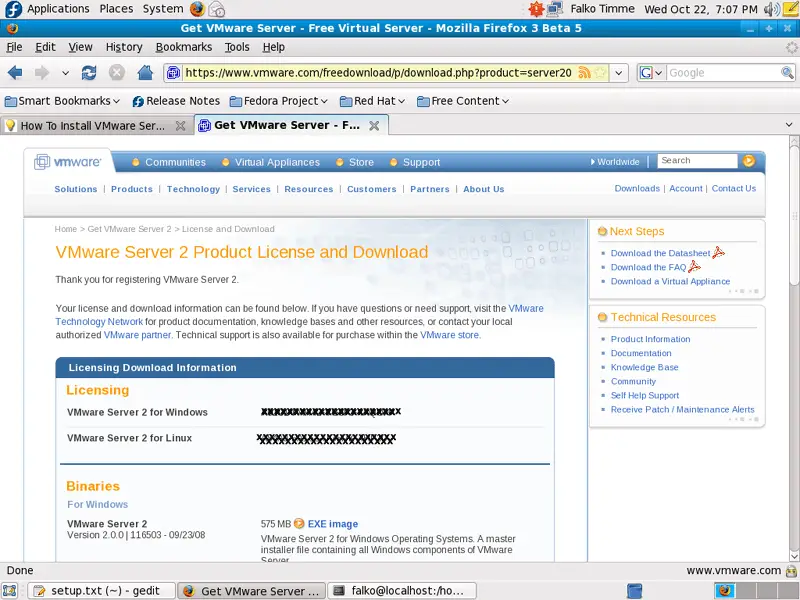This screenshot has height=600, width=800.
Task: Select the Get VMware Server taskbar button
Action: [252, 591]
